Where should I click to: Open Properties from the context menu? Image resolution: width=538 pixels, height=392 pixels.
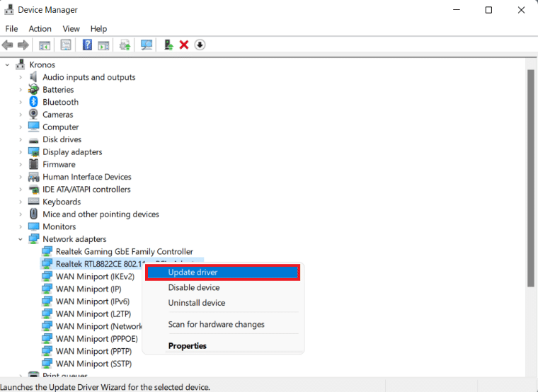(x=187, y=346)
